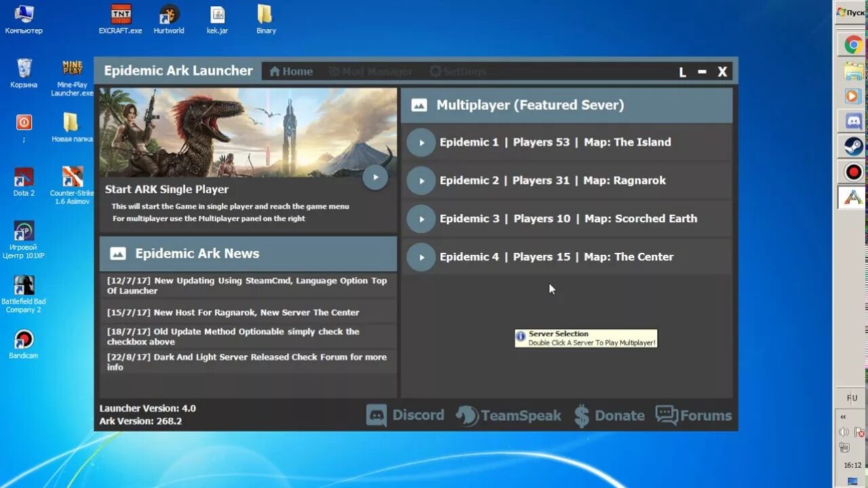Click the Server Selection tooltip
868x488 pixels.
586,338
